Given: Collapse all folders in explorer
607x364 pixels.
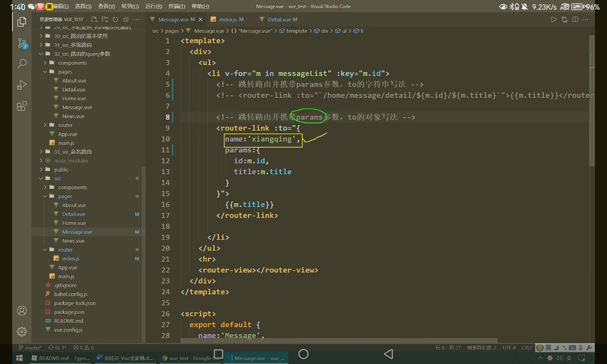Looking at the screenshot, I should coord(126,19).
